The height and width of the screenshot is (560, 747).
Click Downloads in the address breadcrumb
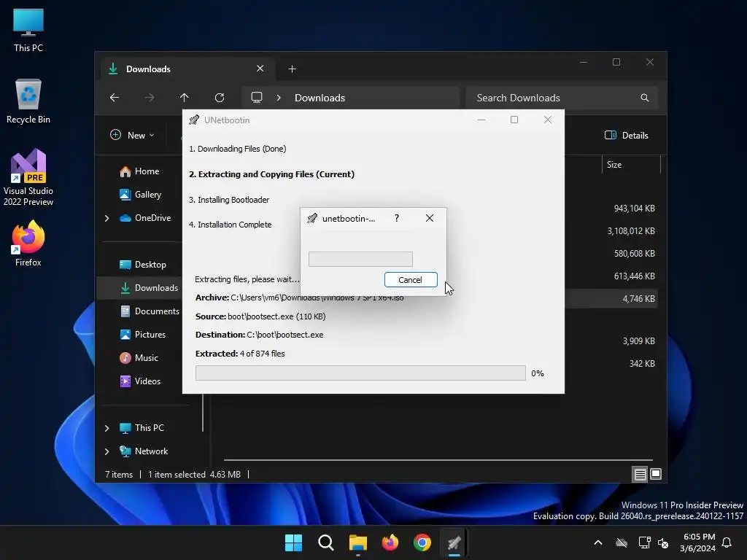pyautogui.click(x=320, y=98)
